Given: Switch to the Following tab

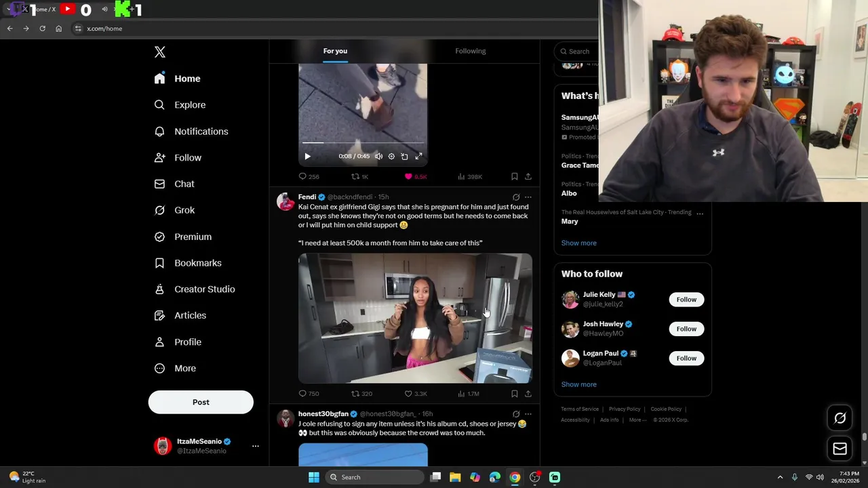Looking at the screenshot, I should coord(471,51).
